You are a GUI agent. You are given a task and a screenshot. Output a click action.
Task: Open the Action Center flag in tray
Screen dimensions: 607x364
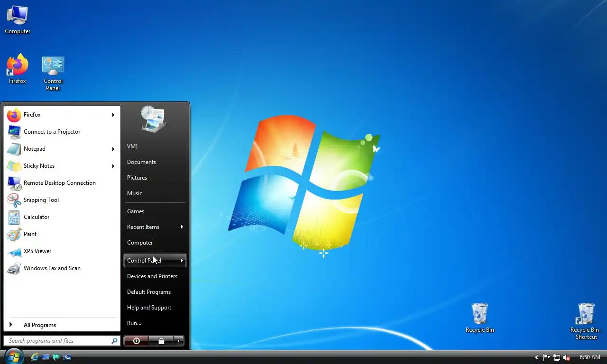pos(547,357)
